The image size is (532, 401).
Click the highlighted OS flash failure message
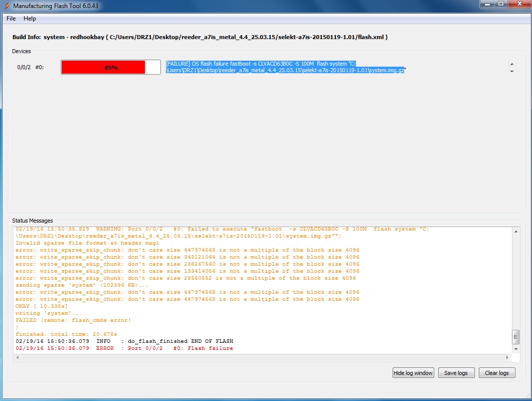(286, 67)
